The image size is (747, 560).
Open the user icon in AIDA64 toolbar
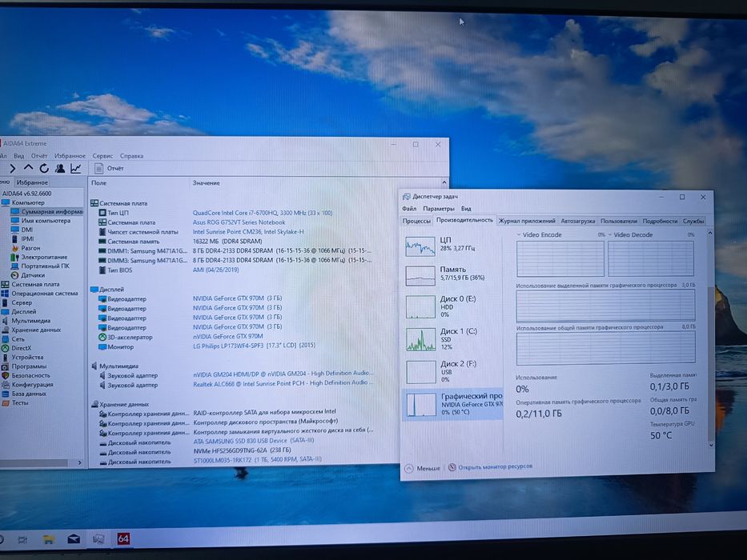[60, 168]
